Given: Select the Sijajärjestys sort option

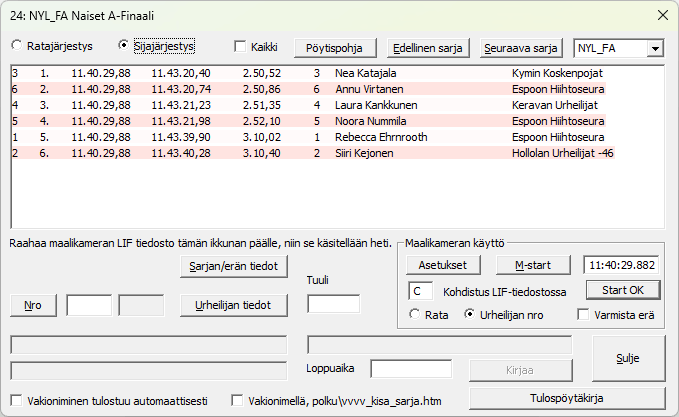Looking at the screenshot, I should (x=125, y=46).
